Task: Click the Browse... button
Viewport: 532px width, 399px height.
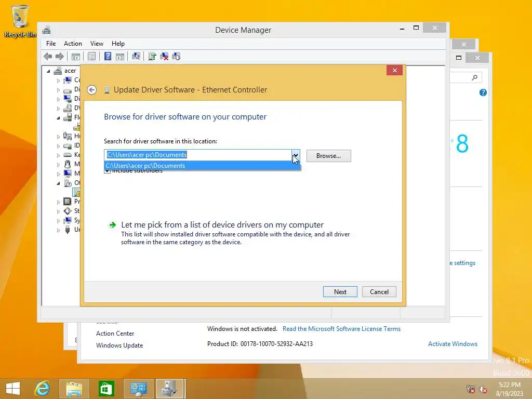Action: (328, 156)
